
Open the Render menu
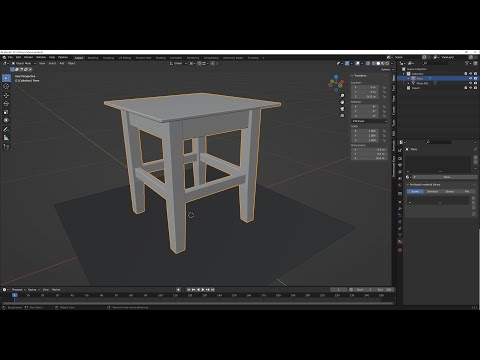pyautogui.click(x=28, y=57)
